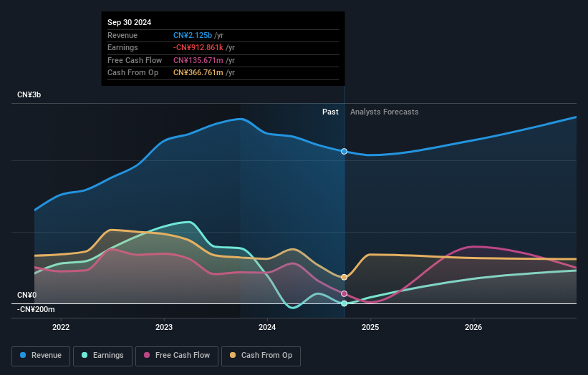Image resolution: width=588 pixels, height=375 pixels.
Task: Click the teal Earnings legend dot
Action: click(x=85, y=355)
